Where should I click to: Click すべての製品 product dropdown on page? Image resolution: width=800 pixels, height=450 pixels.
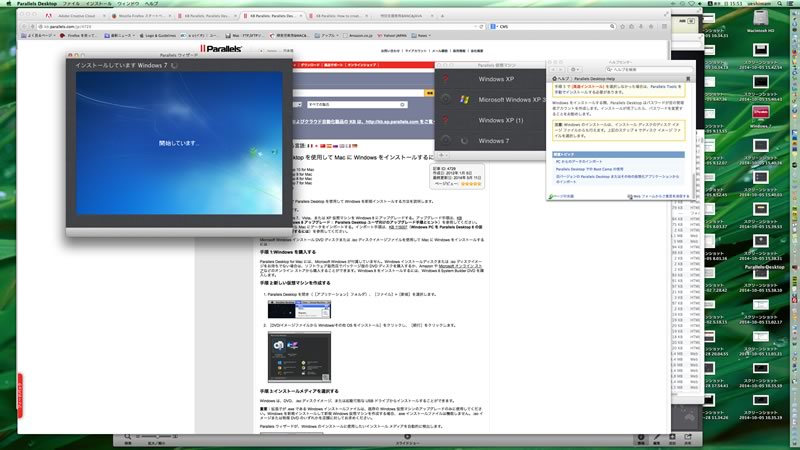pyautogui.click(x=357, y=104)
